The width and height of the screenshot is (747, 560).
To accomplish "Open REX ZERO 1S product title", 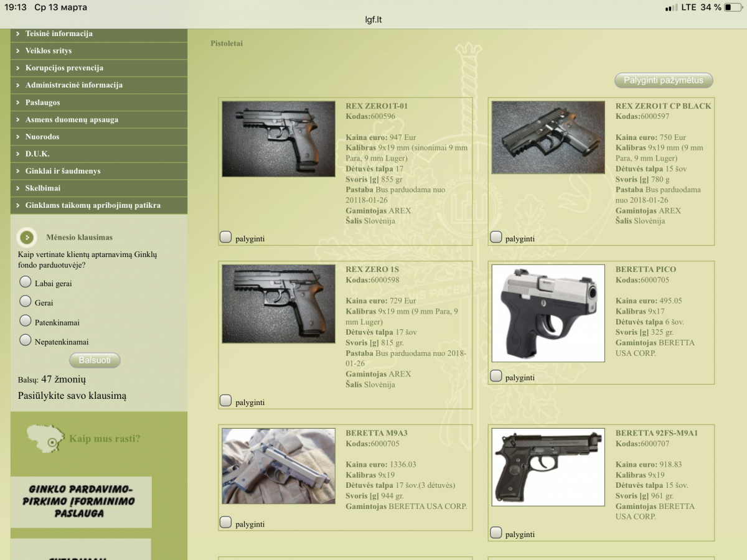I will (372, 269).
